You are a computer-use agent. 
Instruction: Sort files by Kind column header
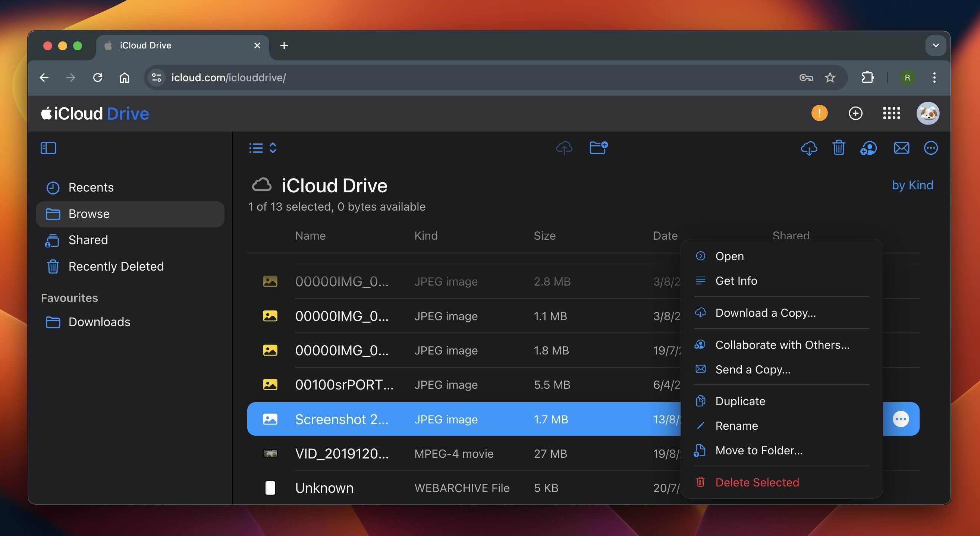point(426,236)
